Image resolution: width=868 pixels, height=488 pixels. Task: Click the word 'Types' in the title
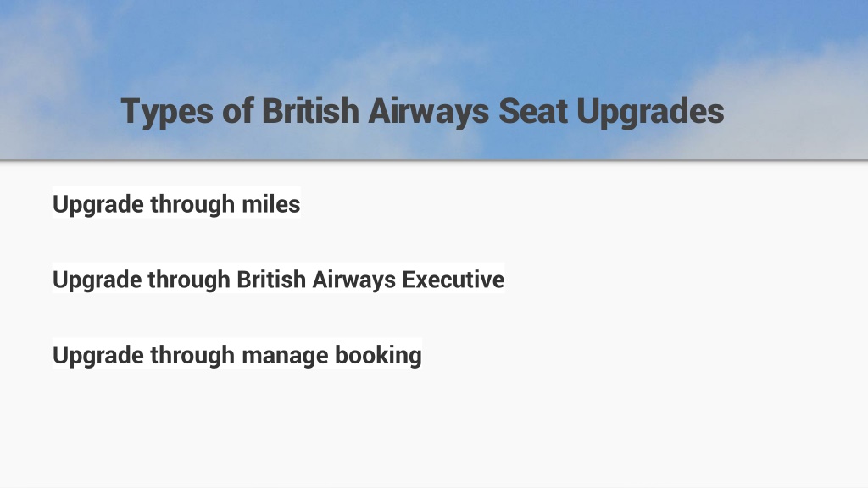(167, 113)
